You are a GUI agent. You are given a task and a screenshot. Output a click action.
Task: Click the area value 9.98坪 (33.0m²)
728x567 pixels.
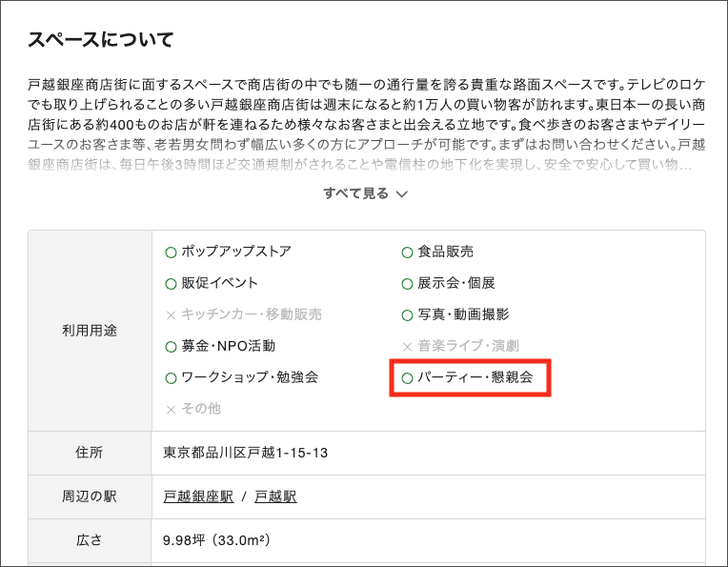click(217, 540)
